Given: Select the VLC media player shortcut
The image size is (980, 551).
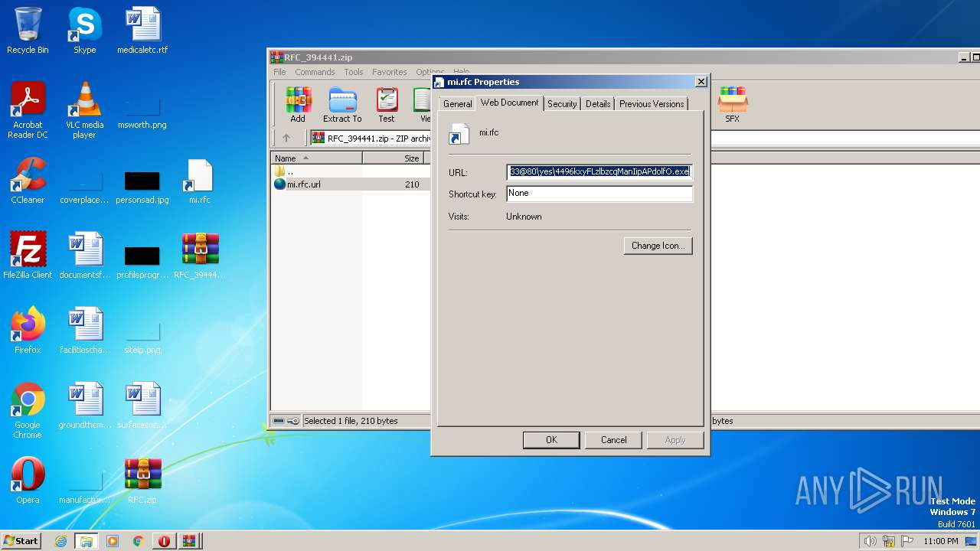Looking at the screenshot, I should click(84, 110).
